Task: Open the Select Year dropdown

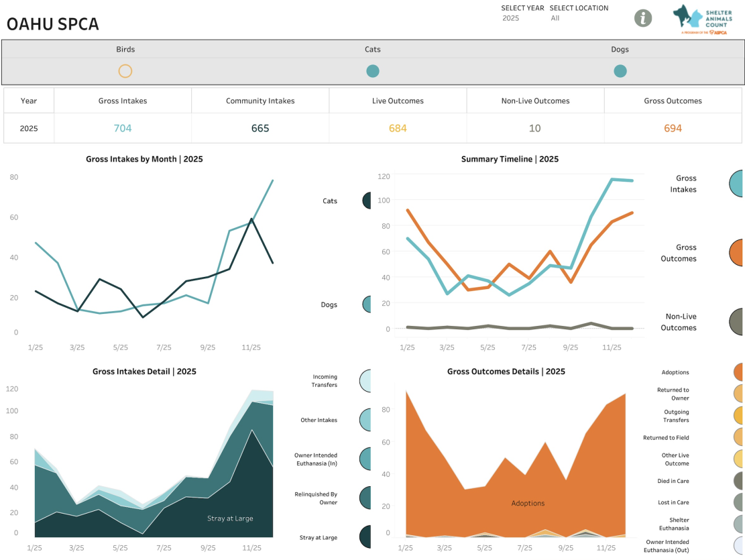Action: coord(522,18)
